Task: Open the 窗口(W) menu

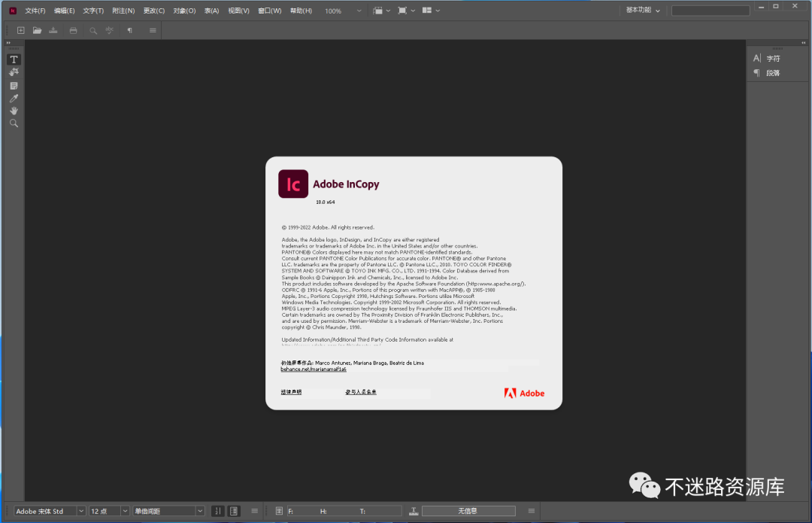Action: [270, 11]
